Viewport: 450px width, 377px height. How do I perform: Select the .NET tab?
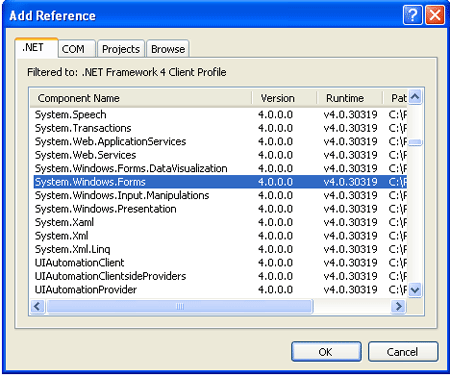pyautogui.click(x=33, y=48)
